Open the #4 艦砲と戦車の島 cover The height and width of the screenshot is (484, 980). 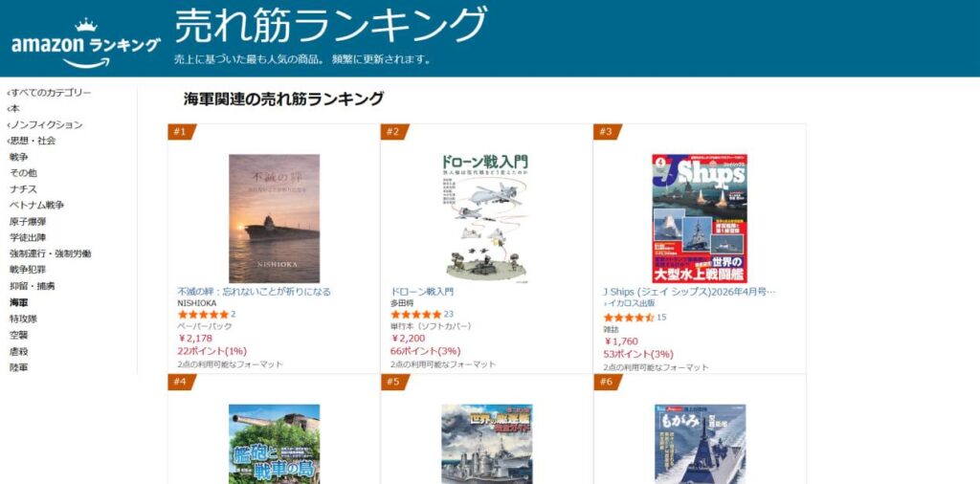click(274, 444)
